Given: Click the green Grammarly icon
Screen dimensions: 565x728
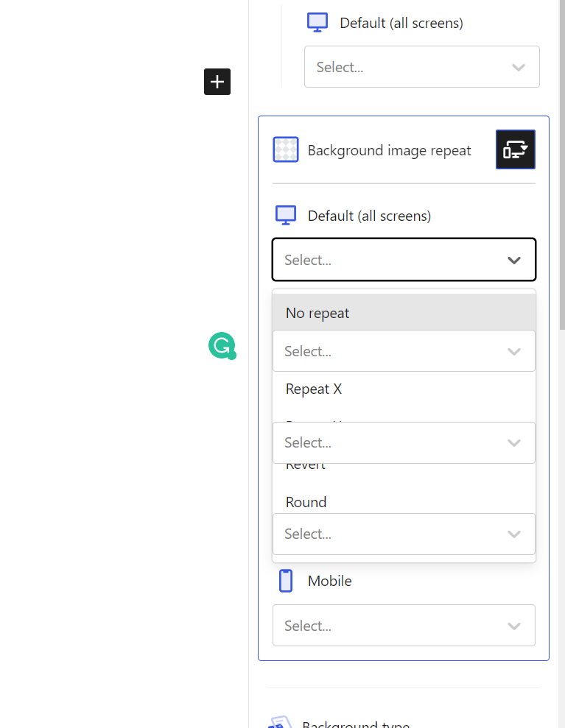Looking at the screenshot, I should [222, 345].
